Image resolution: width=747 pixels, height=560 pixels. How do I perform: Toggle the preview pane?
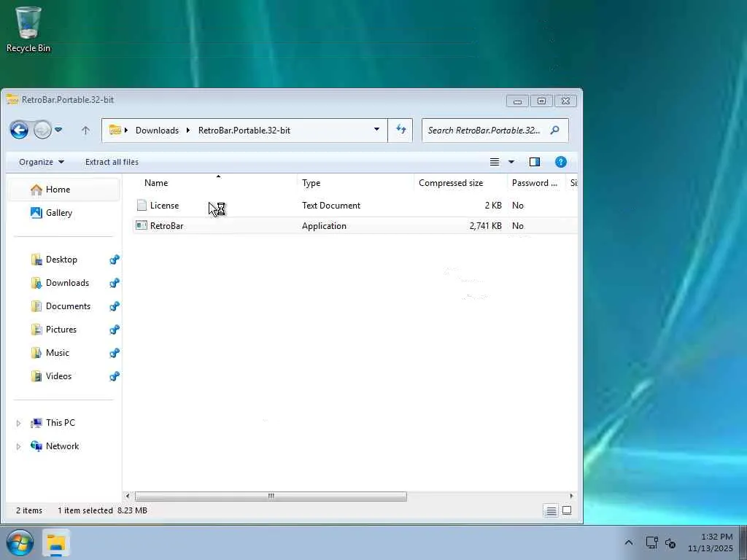coord(535,162)
